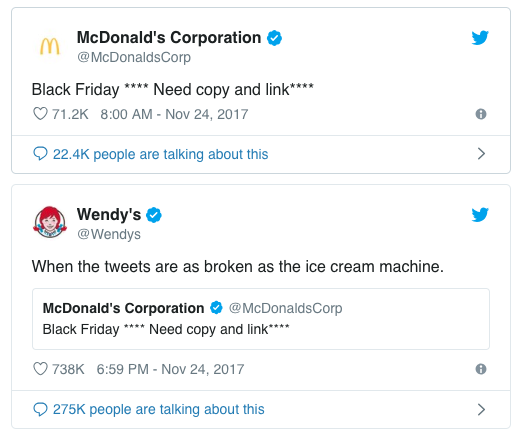The width and height of the screenshot is (520, 438).
Task: Open info icon on the McDonald's tweet
Action: click(481, 114)
